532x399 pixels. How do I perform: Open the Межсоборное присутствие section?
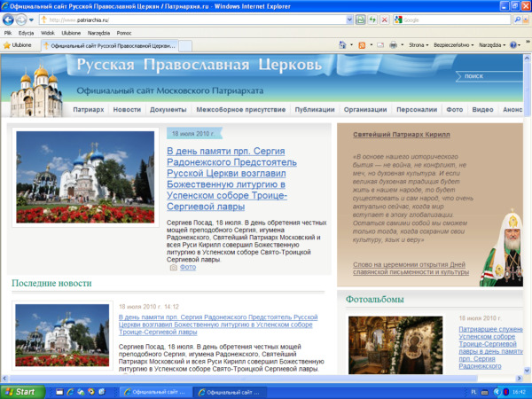[241, 110]
